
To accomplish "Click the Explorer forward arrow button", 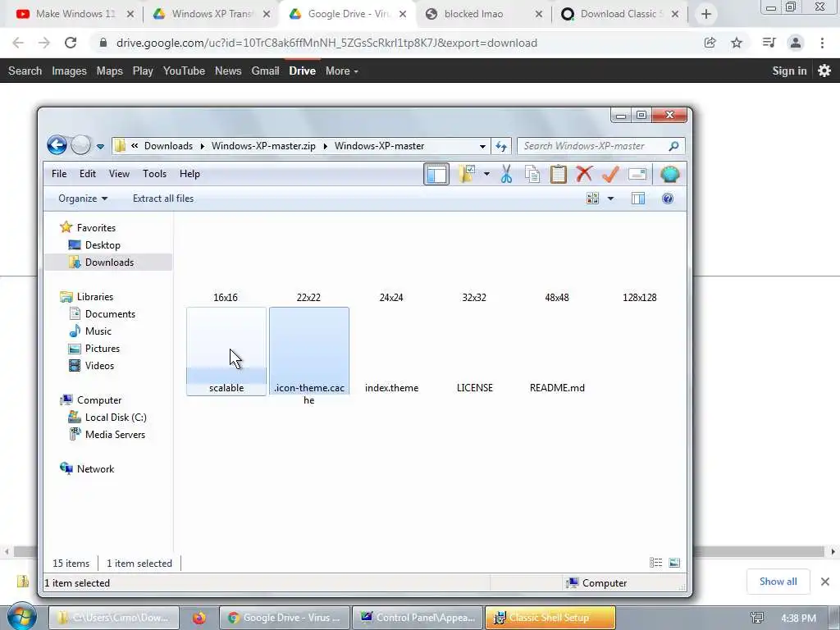I will [x=81, y=144].
